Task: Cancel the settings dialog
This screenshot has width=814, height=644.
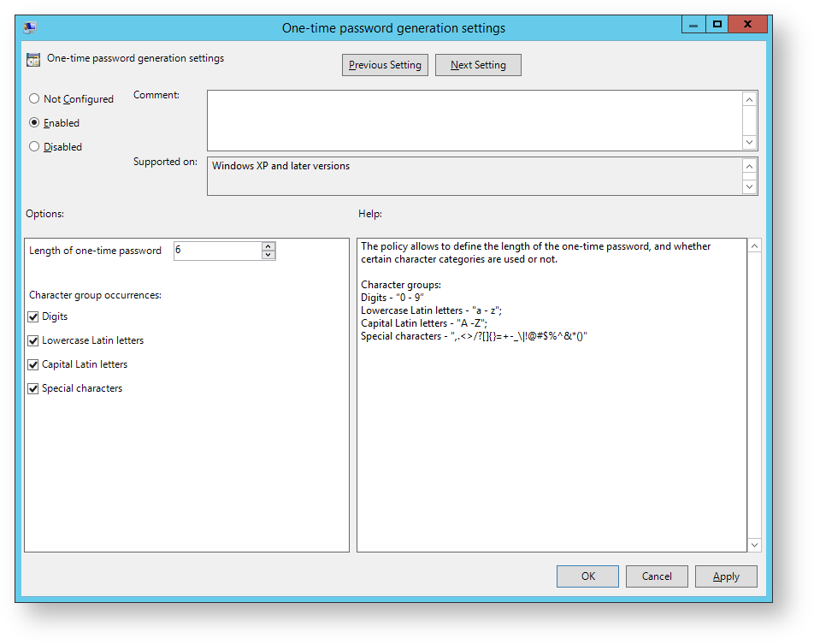Action: coord(657,576)
